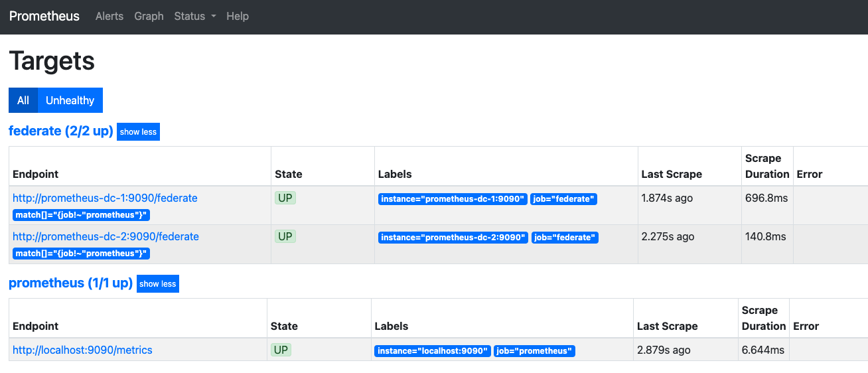Open the Help navbar link
Image resolution: width=868 pixels, height=373 pixels.
click(238, 17)
